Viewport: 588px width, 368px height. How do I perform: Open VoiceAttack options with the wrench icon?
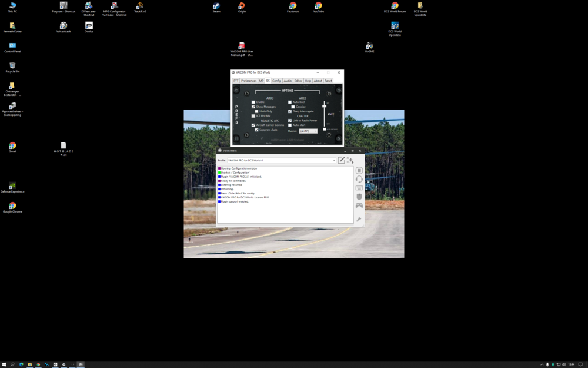pos(359,219)
